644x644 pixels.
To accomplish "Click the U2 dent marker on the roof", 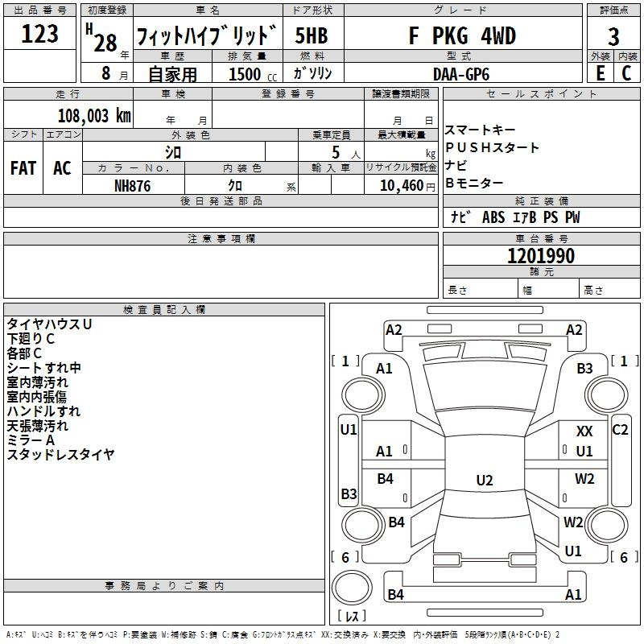I will [484, 481].
